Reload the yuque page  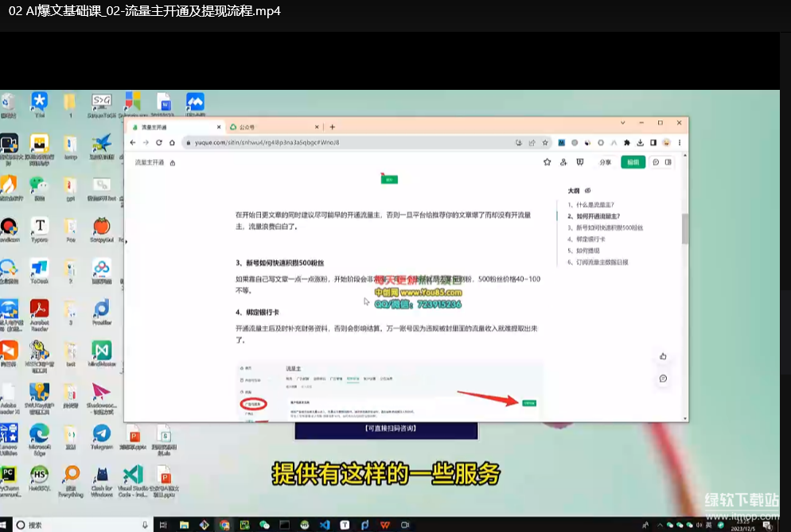click(x=159, y=142)
